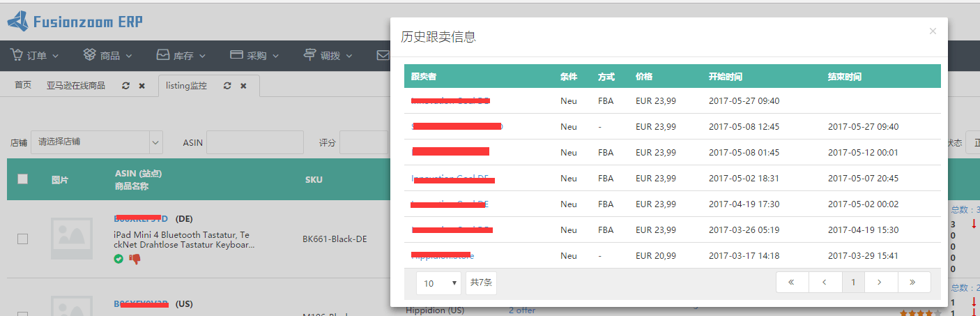Viewport: 980px width, 316px height.
Task: Go to next page of seller history
Action: pyautogui.click(x=881, y=283)
